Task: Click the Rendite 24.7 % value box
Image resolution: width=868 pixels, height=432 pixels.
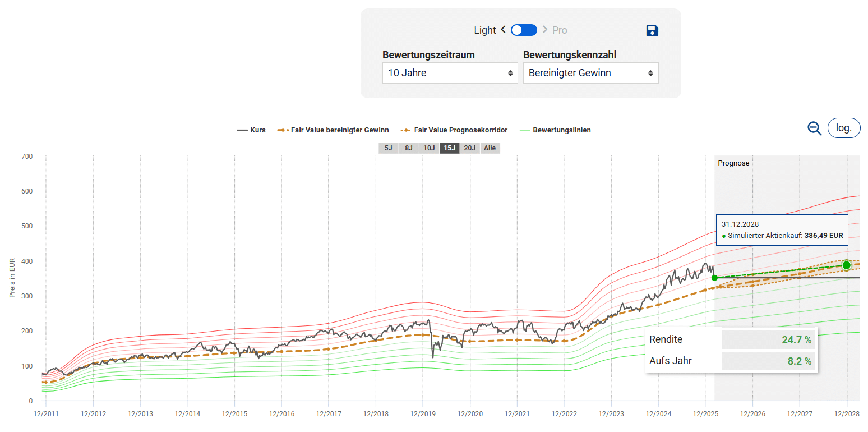Action: (x=768, y=339)
